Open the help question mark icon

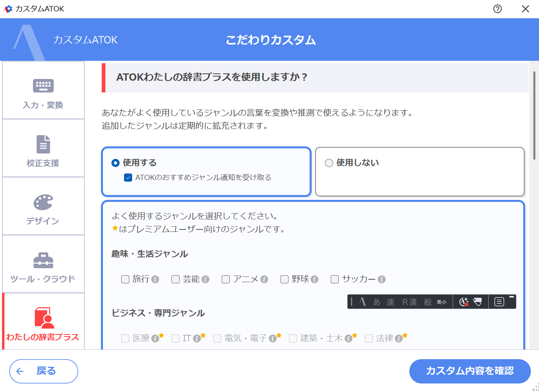pyautogui.click(x=497, y=9)
